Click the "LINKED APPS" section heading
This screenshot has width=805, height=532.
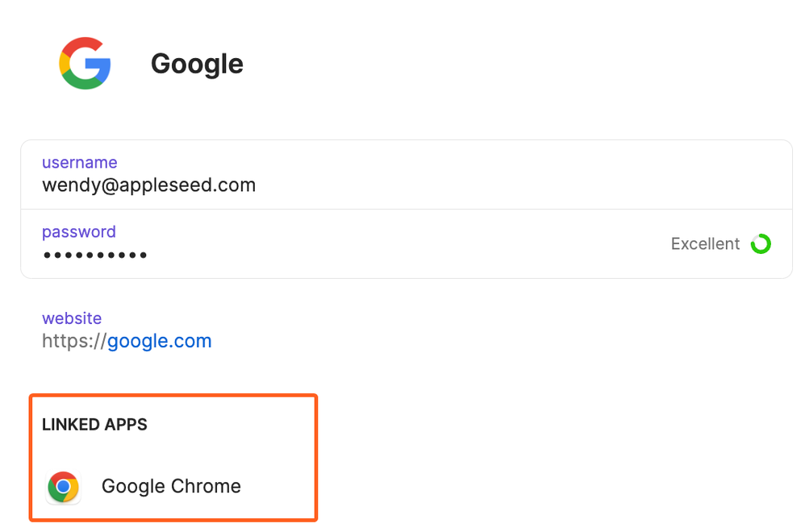coord(94,425)
